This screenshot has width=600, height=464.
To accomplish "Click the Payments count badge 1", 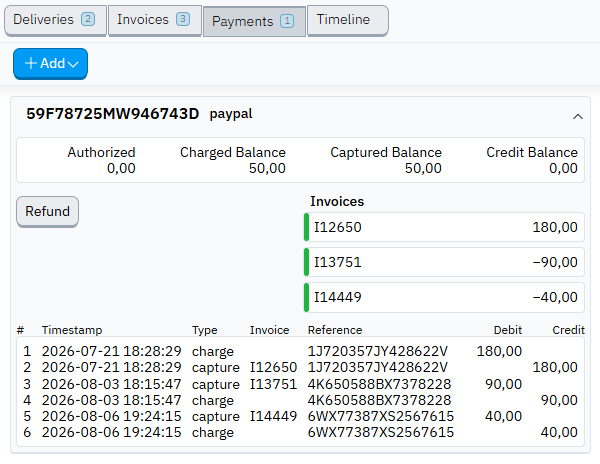I will [x=287, y=21].
